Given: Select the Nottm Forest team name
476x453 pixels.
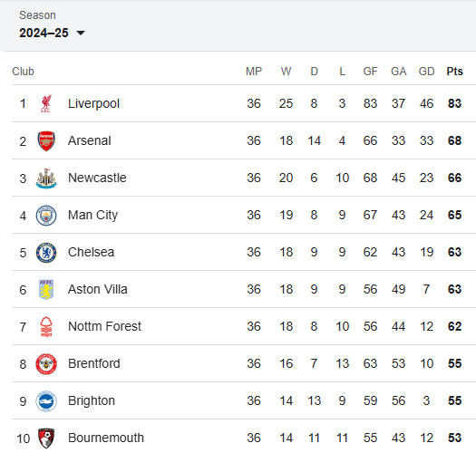Looking at the screenshot, I should click(105, 326).
